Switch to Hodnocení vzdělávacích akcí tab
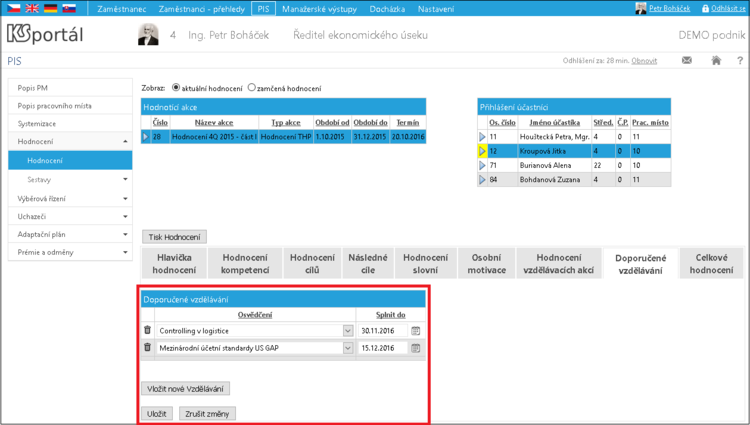The width and height of the screenshot is (750, 425). coord(559,263)
